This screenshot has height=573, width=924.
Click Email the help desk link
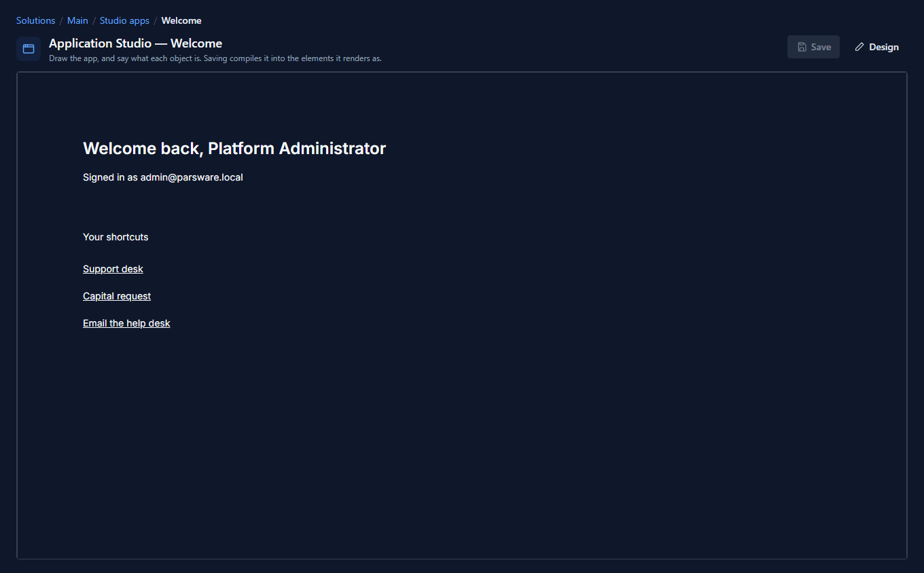(x=126, y=323)
